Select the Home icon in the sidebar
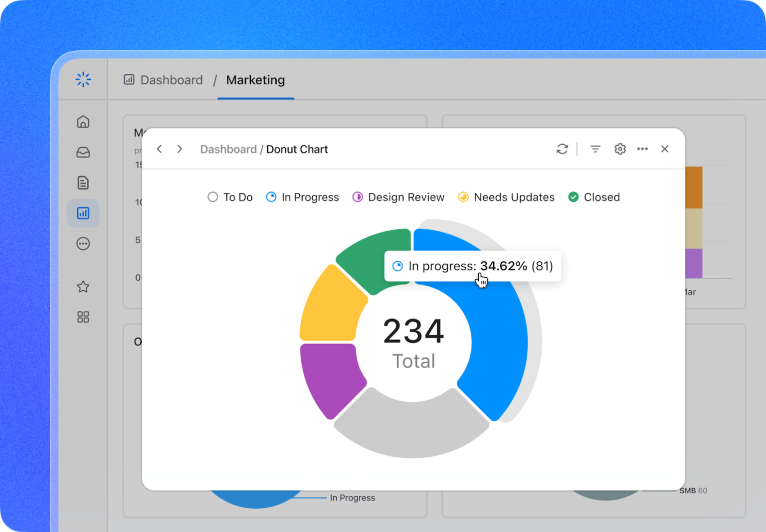This screenshot has height=532, width=766. point(83,121)
